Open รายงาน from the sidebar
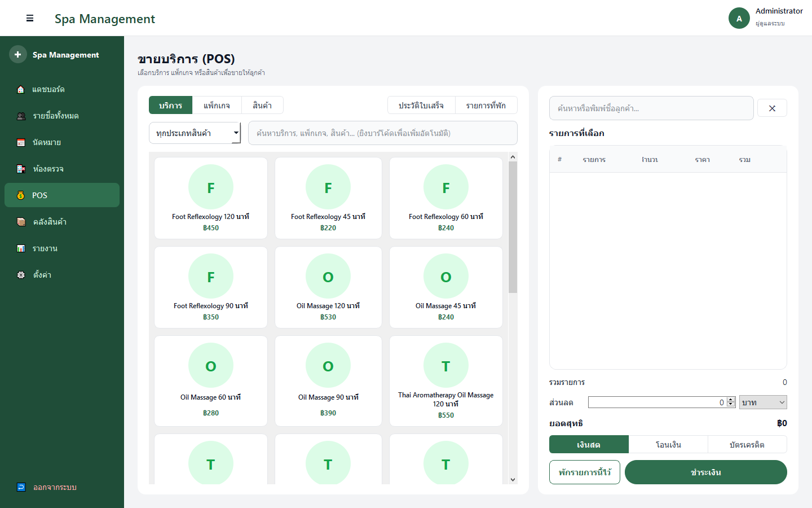This screenshot has width=812, height=508. (62, 248)
